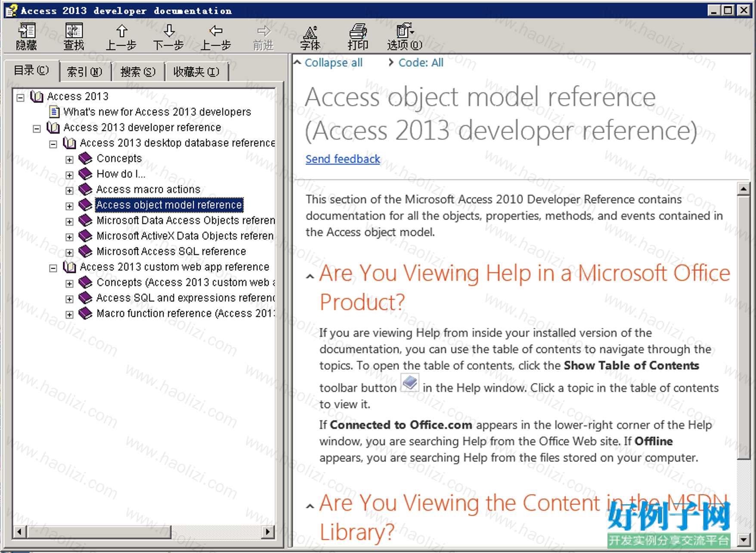The width and height of the screenshot is (756, 553).
Task: Switch to the 索引(N) index tab
Action: pyautogui.click(x=85, y=72)
